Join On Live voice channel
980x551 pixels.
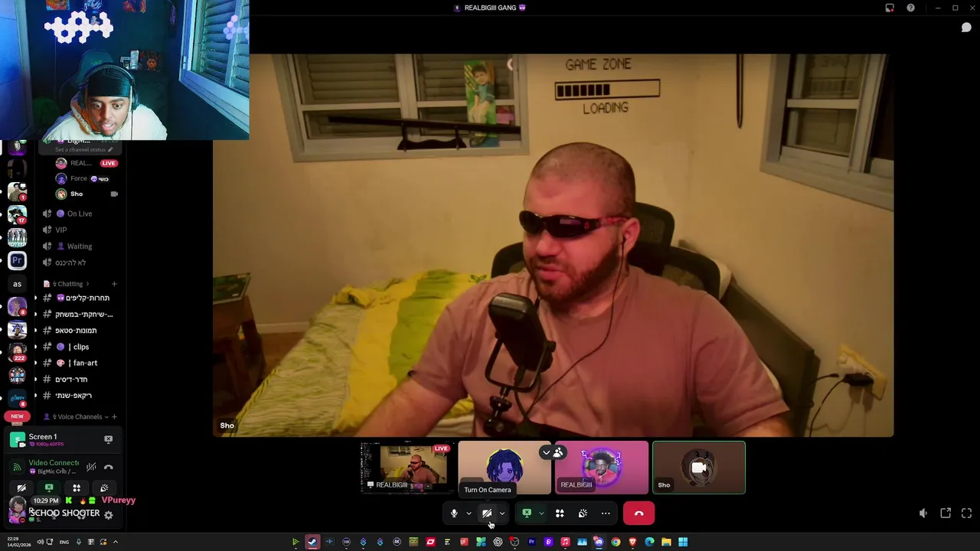[80, 214]
